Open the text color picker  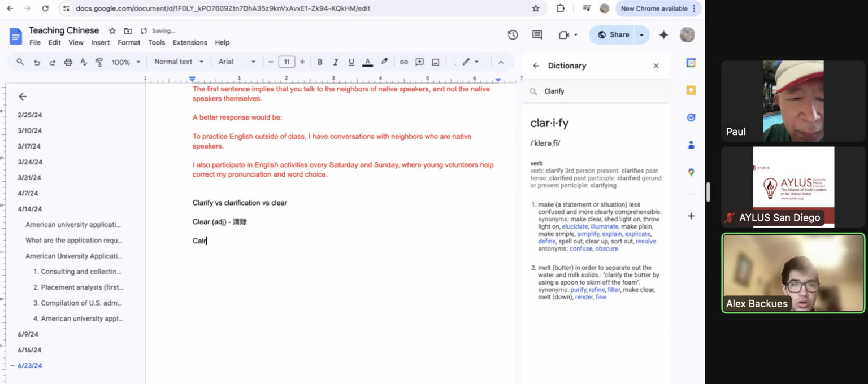tap(368, 62)
